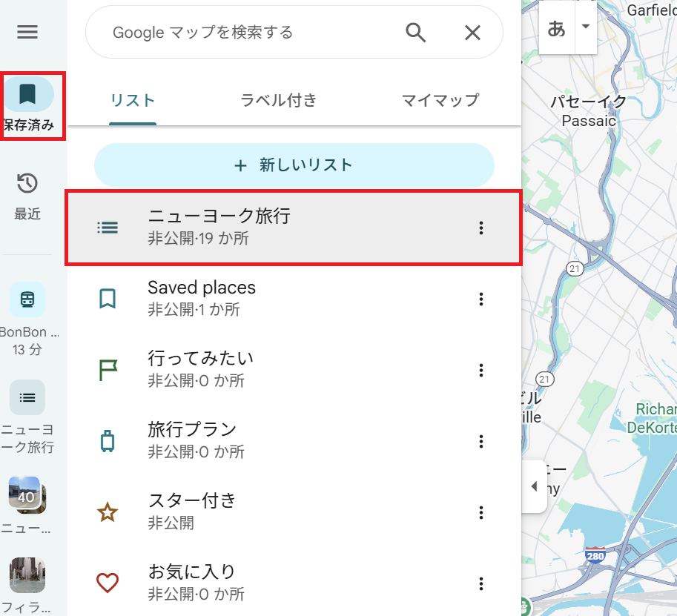Switch to the ラベル付き tab
Image resolution: width=677 pixels, height=616 pixels.
coord(278,99)
